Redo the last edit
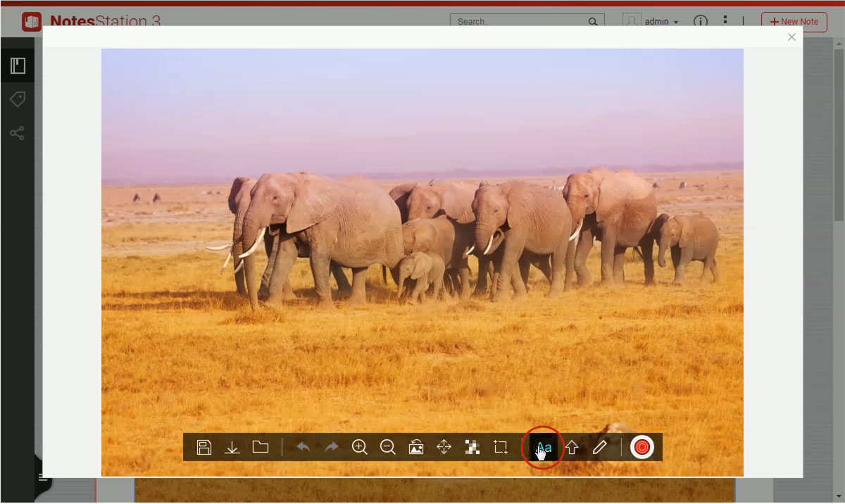 (332, 447)
